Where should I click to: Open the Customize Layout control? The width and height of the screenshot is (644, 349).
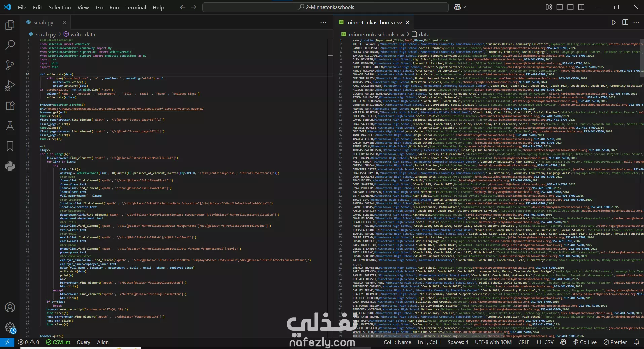tap(549, 7)
